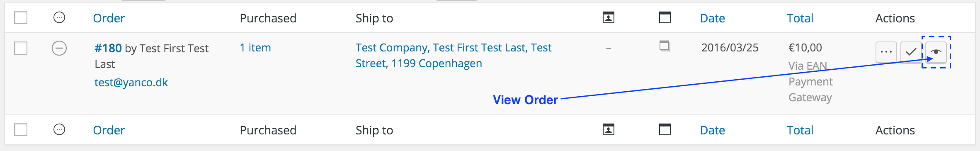Click customer message icon in the footer row

point(608,130)
